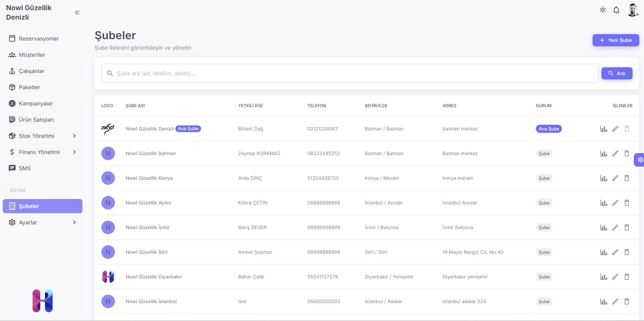This screenshot has height=321, width=644.
Task: Open the Kampanyalar menu item
Action: tap(35, 103)
